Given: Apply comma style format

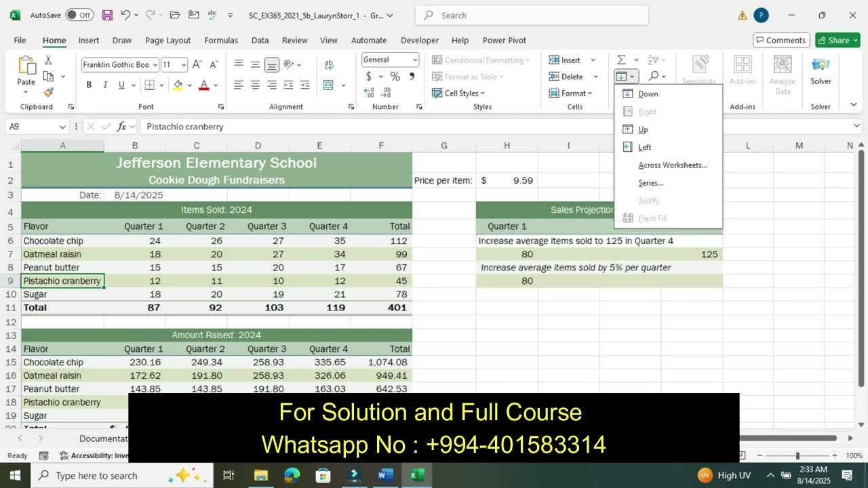Looking at the screenshot, I should (412, 77).
